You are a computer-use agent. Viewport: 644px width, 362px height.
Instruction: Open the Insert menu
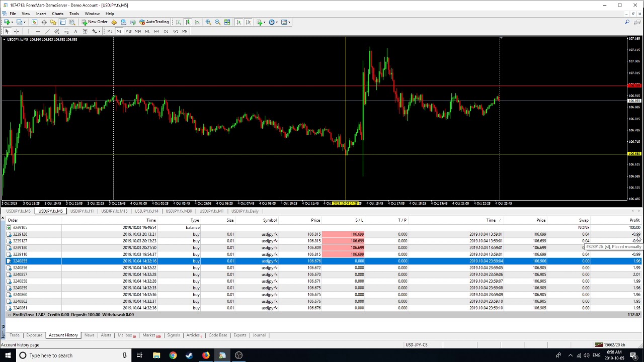coord(41,14)
